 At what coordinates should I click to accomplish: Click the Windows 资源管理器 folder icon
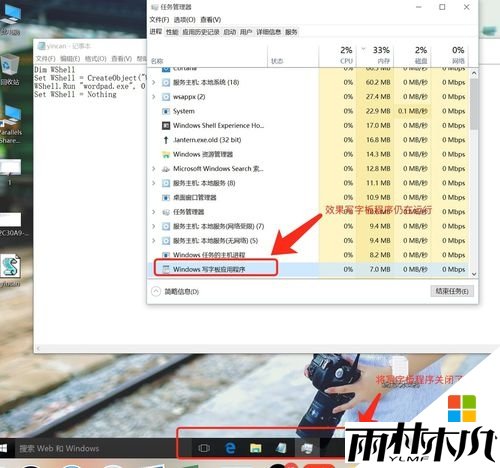[166, 154]
